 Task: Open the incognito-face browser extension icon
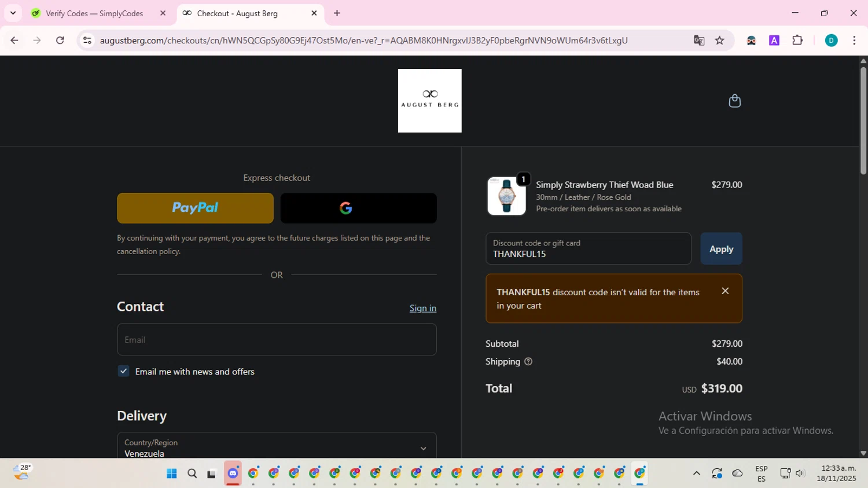(751, 41)
